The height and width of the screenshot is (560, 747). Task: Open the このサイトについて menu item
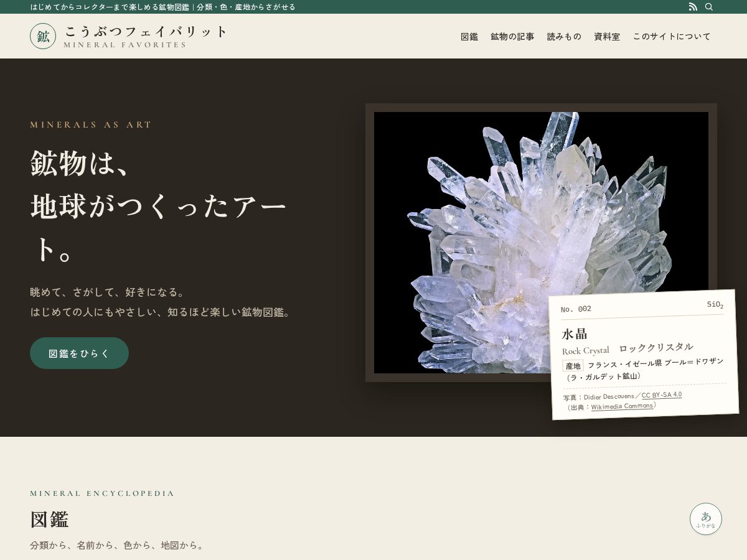coord(672,37)
